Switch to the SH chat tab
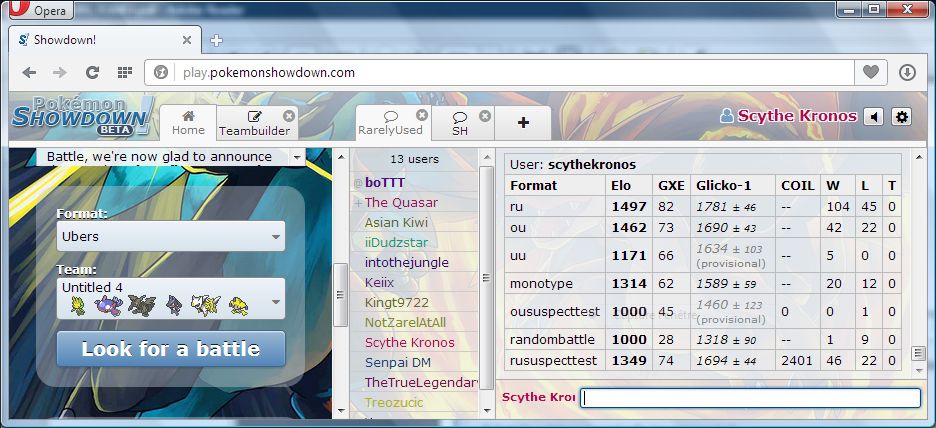Screen dimensions: 936x428 click(x=460, y=124)
